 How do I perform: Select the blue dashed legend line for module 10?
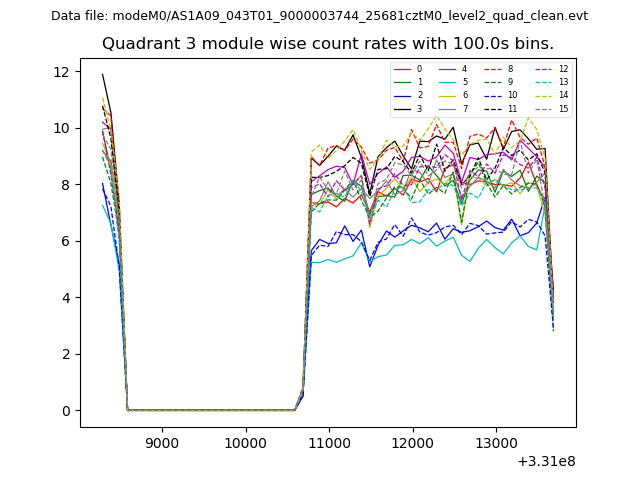click(x=492, y=95)
